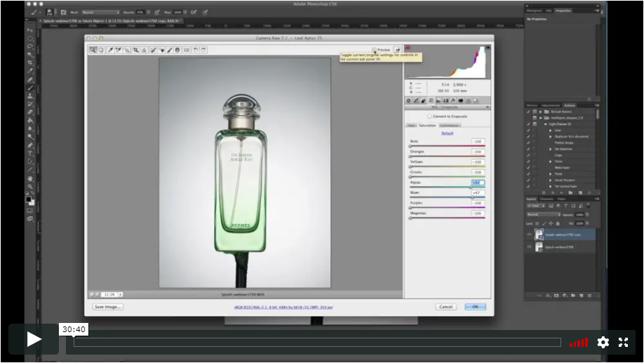Hide the Splash-webinar5708 copy layer

click(x=529, y=235)
